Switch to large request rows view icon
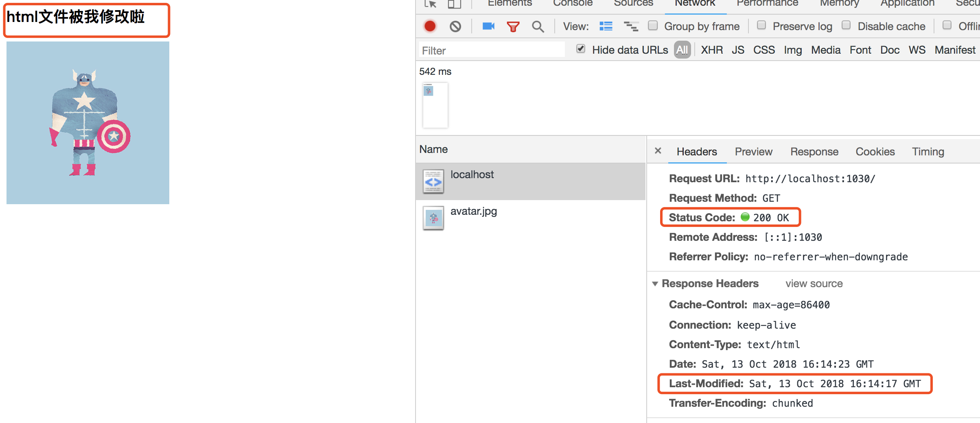 606,26
